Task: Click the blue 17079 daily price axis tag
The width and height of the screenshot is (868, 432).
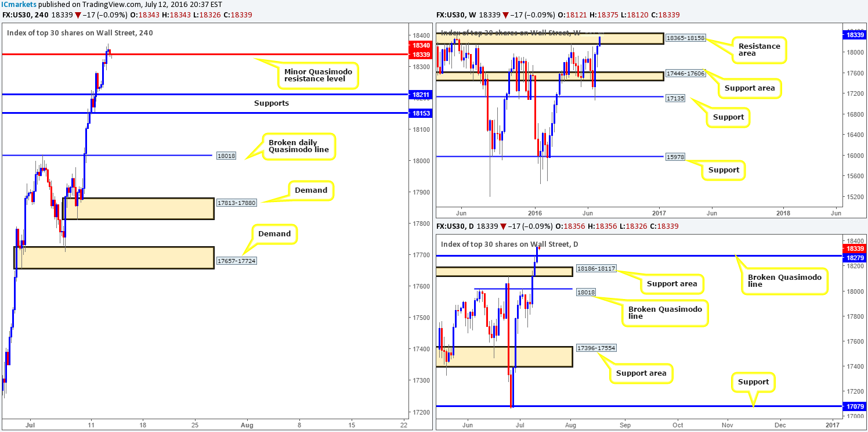Action: point(853,406)
